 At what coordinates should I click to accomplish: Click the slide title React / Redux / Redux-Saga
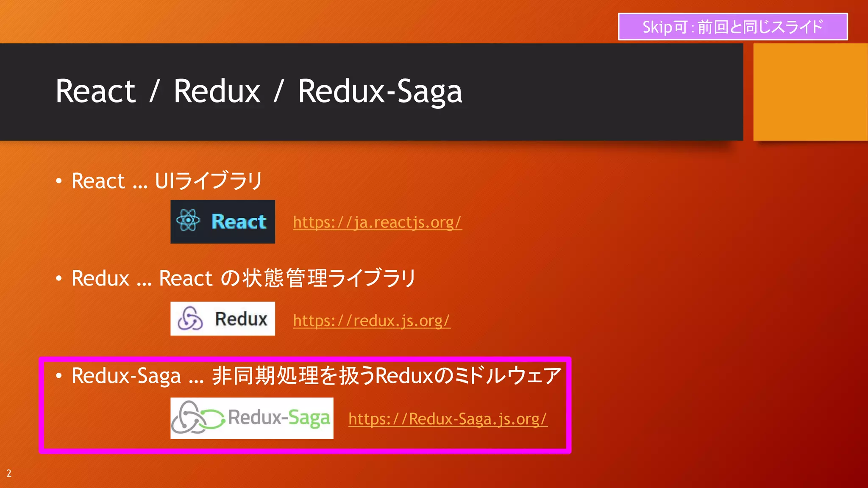tap(259, 91)
